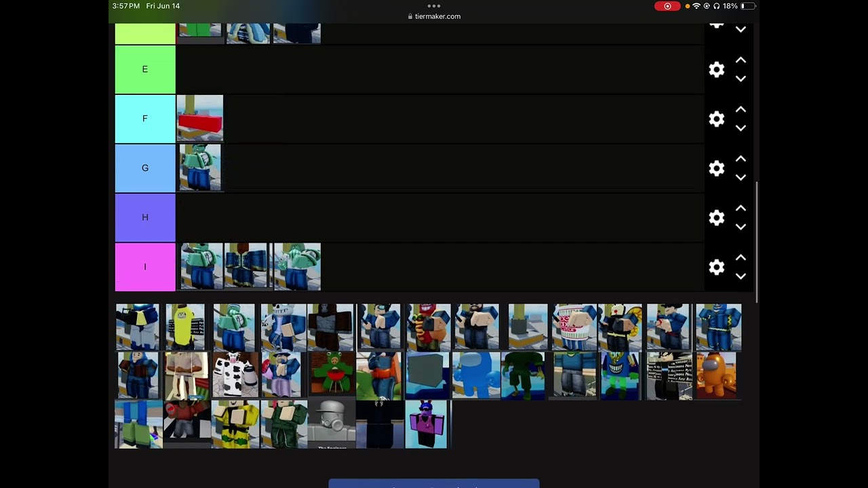Grab the page scrollbar on right edge

pos(757,243)
